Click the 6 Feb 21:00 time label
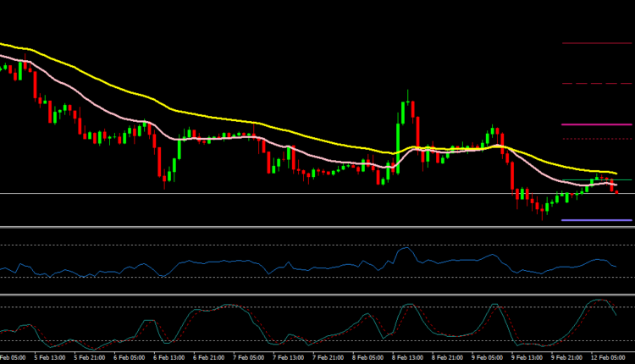635x364 pixels. pyautogui.click(x=209, y=357)
